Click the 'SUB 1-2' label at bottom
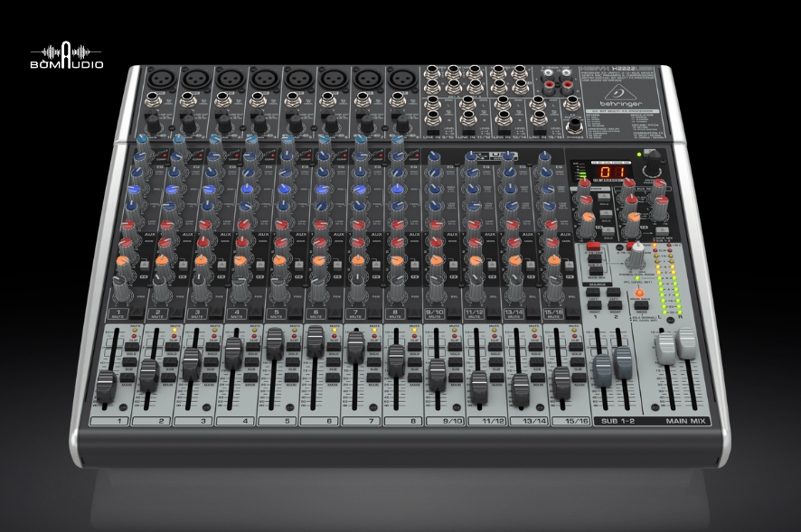The image size is (801, 532). coord(617,421)
